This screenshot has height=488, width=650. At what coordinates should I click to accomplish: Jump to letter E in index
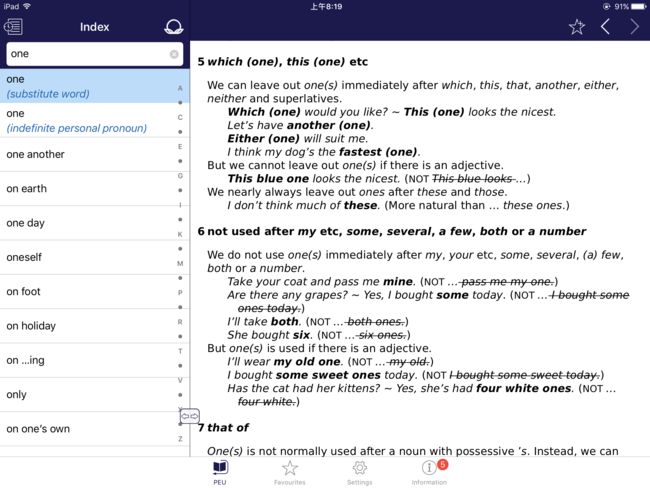(x=180, y=146)
